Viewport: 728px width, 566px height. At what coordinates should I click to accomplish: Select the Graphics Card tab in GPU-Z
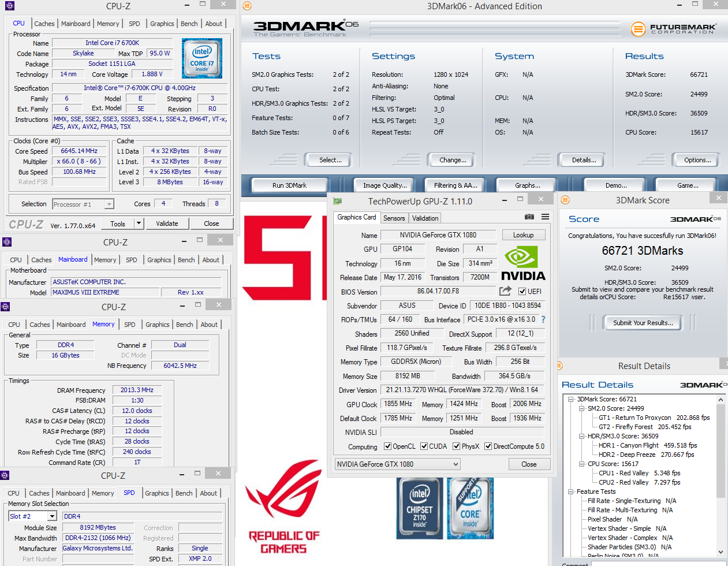pyautogui.click(x=357, y=217)
